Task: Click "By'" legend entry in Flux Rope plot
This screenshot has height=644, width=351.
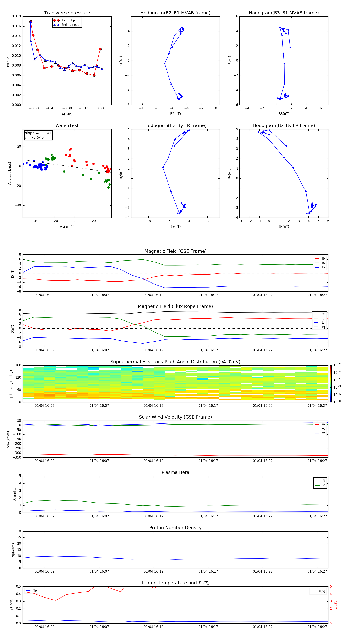Action: pos(320,318)
